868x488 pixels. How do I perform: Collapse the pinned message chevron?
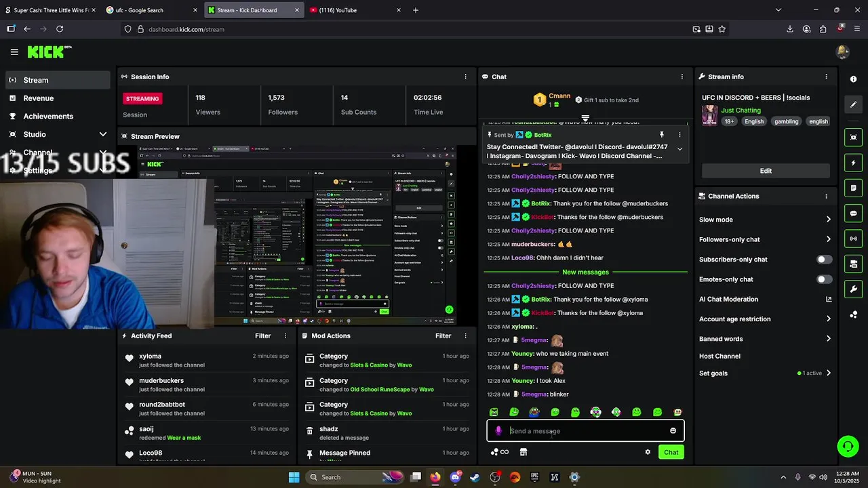tap(679, 149)
